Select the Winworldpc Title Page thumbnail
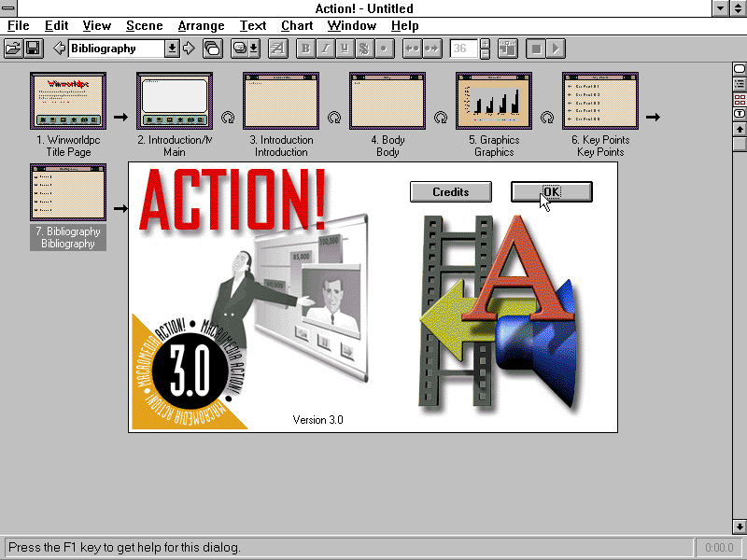747x560 pixels. [68, 101]
